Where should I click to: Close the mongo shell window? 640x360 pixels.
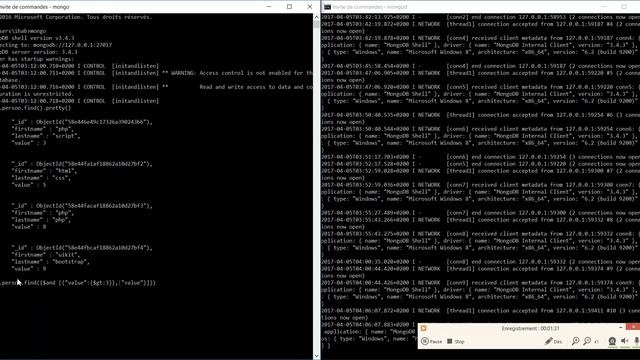[310, 7]
